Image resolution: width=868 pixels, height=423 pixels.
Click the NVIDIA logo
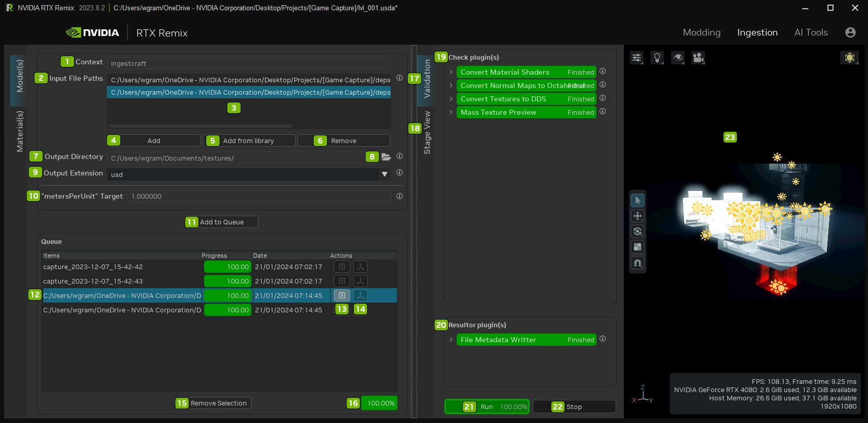pyautogui.click(x=93, y=32)
